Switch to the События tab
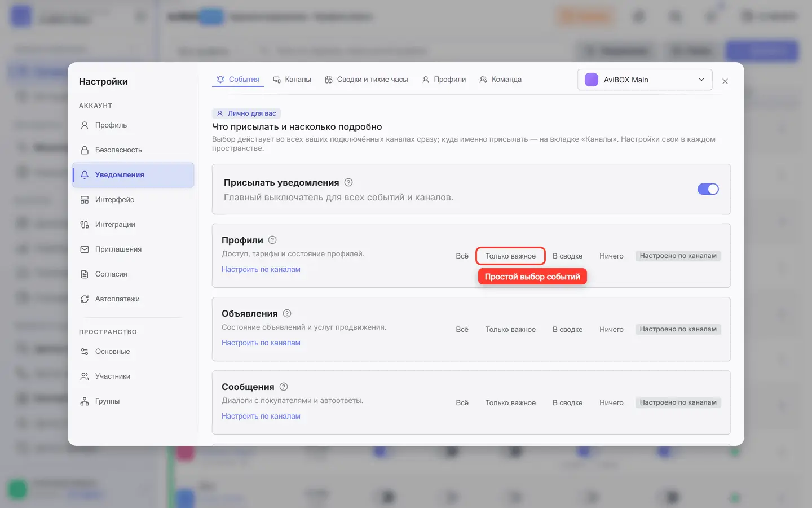The height and width of the screenshot is (508, 812). pyautogui.click(x=238, y=80)
